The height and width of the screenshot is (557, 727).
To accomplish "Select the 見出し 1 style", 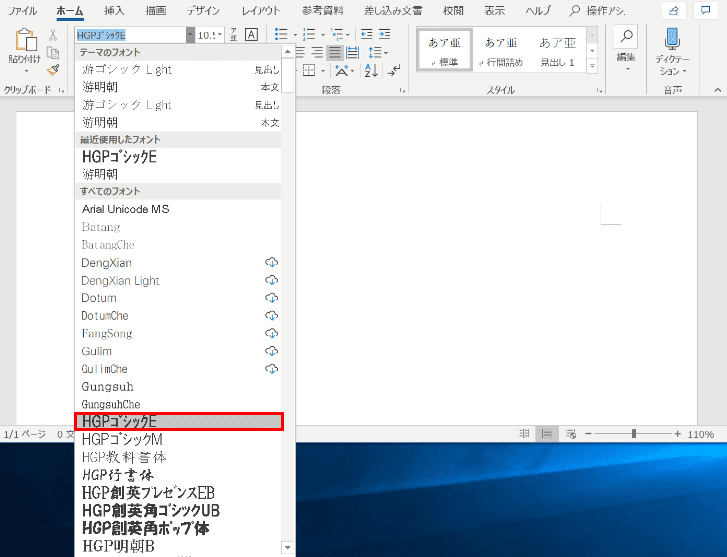I will [557, 50].
